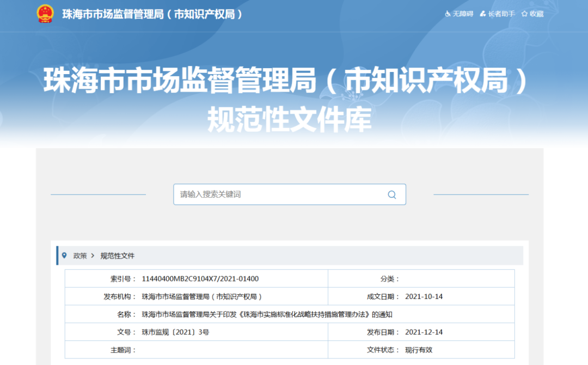588x365 pixels.
Task: Click the location pin icon beside 政策
Action: (x=64, y=255)
